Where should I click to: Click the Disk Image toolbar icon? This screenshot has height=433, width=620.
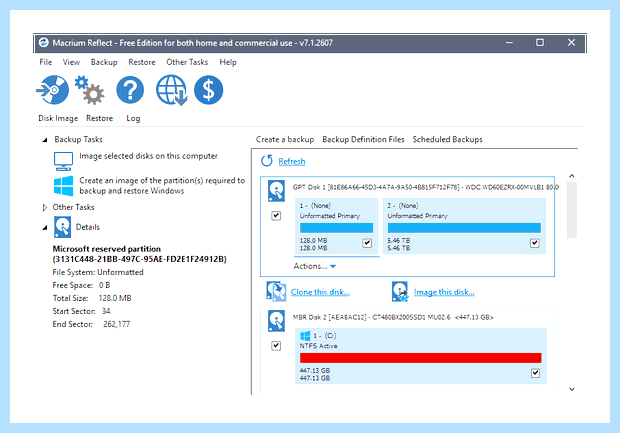coord(53,90)
